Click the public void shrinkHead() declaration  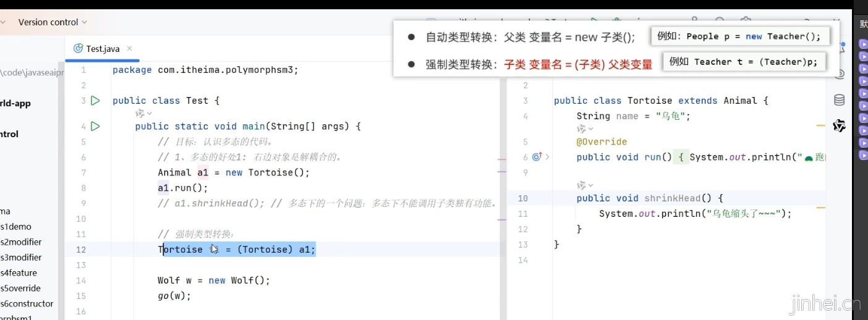tap(649, 198)
